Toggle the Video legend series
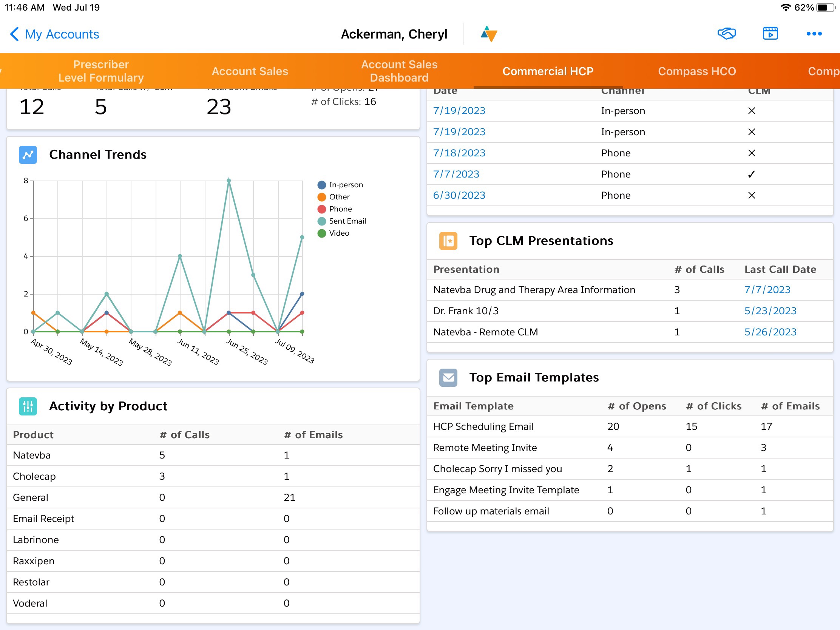840x630 pixels. coord(338,233)
